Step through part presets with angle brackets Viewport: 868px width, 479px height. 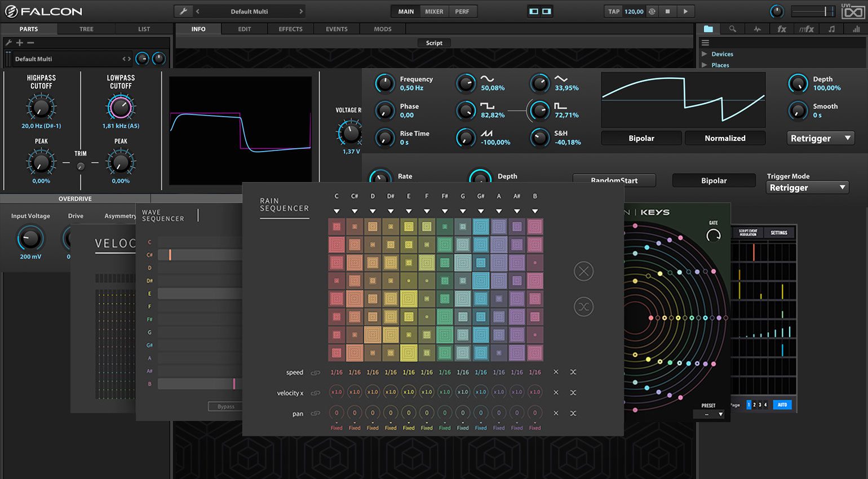(127, 59)
